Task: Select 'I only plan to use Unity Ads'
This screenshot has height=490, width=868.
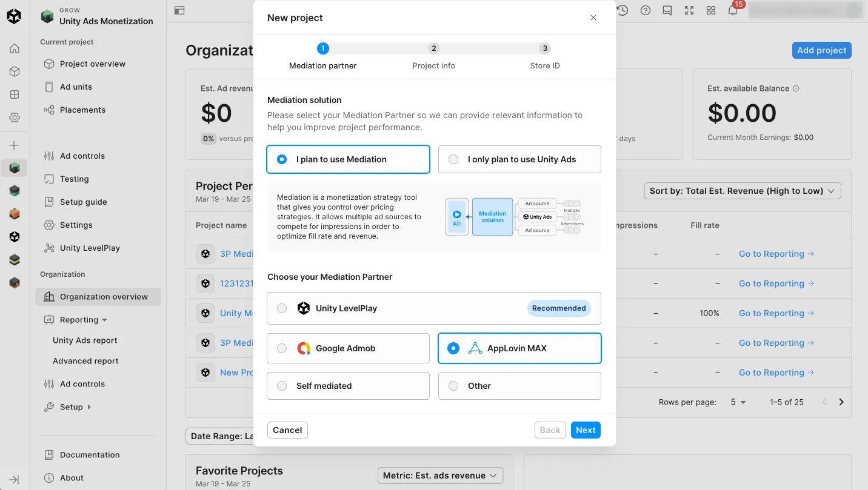Action: pyautogui.click(x=453, y=159)
